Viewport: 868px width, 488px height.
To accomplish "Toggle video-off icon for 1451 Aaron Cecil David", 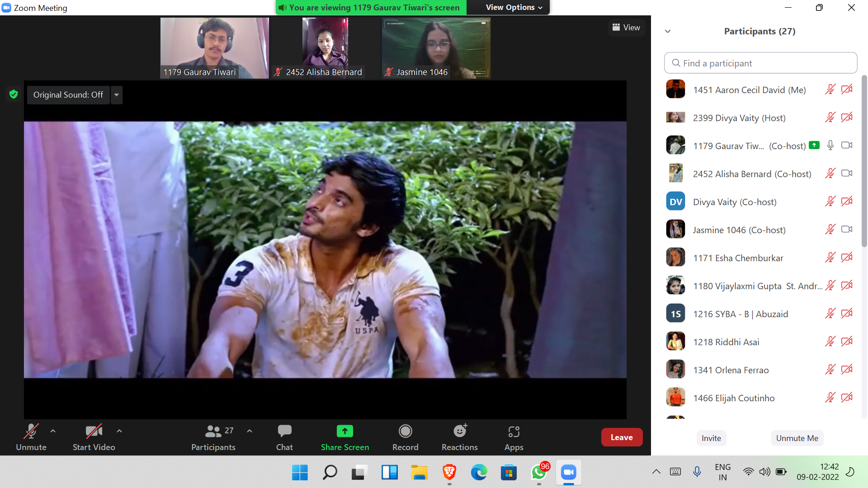I will coord(847,89).
